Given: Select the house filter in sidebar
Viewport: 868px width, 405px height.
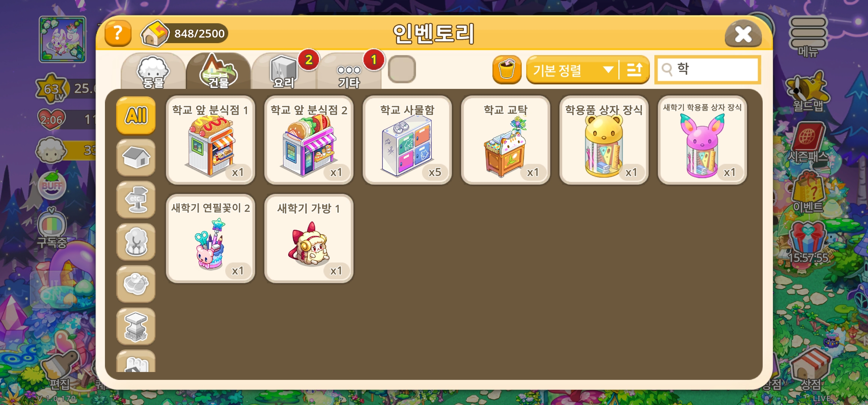Looking at the screenshot, I should coord(136,157).
